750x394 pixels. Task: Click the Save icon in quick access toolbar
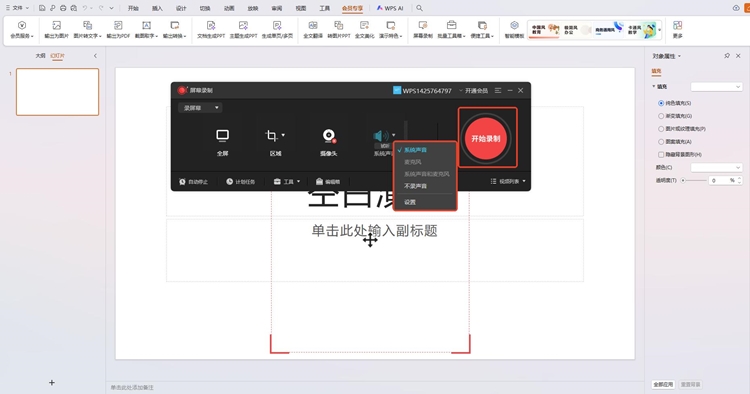[42, 8]
